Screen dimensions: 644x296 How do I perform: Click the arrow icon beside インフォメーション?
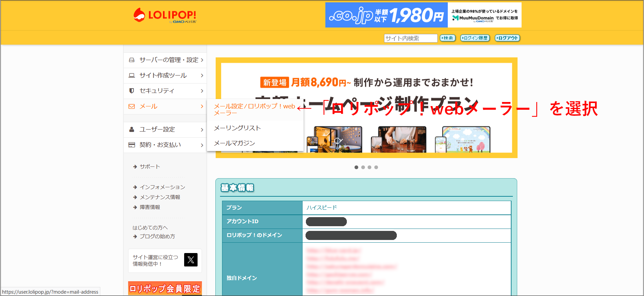135,187
